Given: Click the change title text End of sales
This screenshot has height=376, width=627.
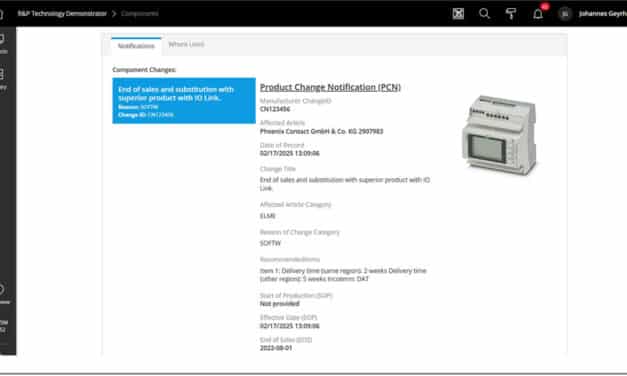Looking at the screenshot, I should click(x=345, y=184).
